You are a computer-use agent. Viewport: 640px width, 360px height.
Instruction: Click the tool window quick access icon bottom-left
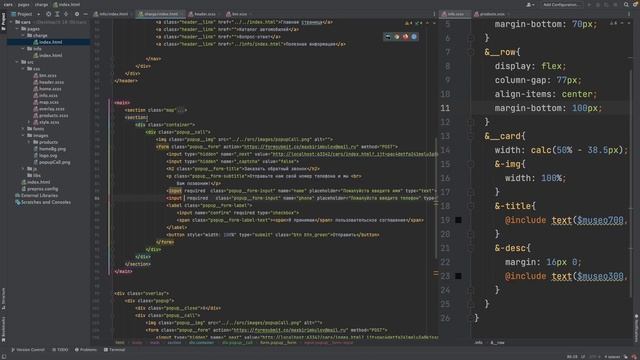4,357
